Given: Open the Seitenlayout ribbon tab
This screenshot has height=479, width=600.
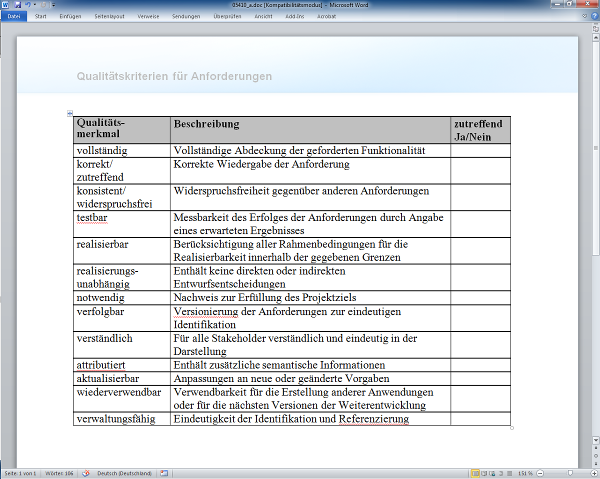Looking at the screenshot, I should [x=110, y=17].
